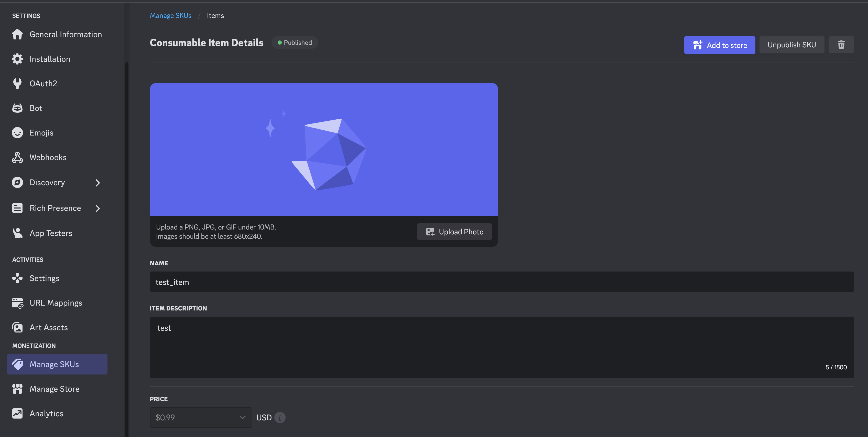Click the Upload Photo button
The height and width of the screenshot is (437, 868).
coord(454,232)
